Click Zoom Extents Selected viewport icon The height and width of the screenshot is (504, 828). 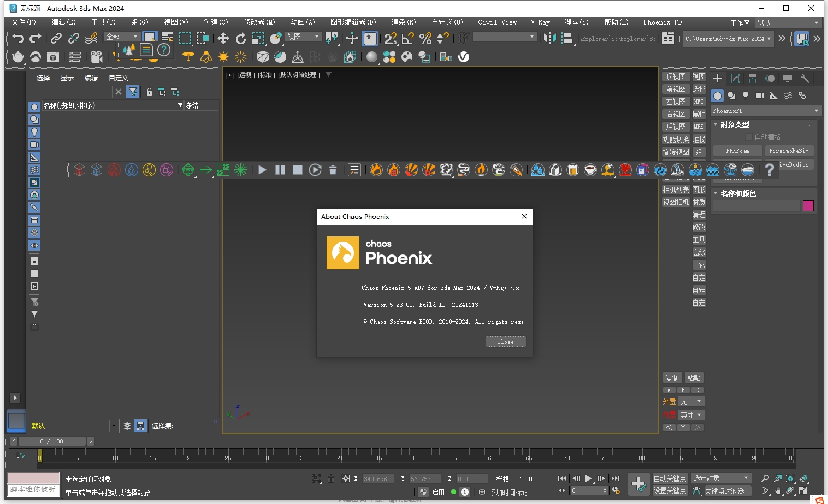(790, 478)
